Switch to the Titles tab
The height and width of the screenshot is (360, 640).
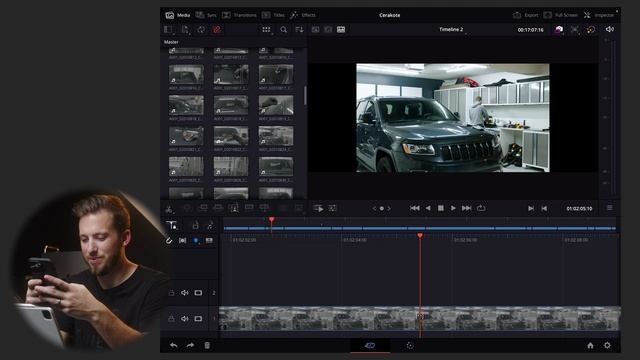click(x=273, y=15)
